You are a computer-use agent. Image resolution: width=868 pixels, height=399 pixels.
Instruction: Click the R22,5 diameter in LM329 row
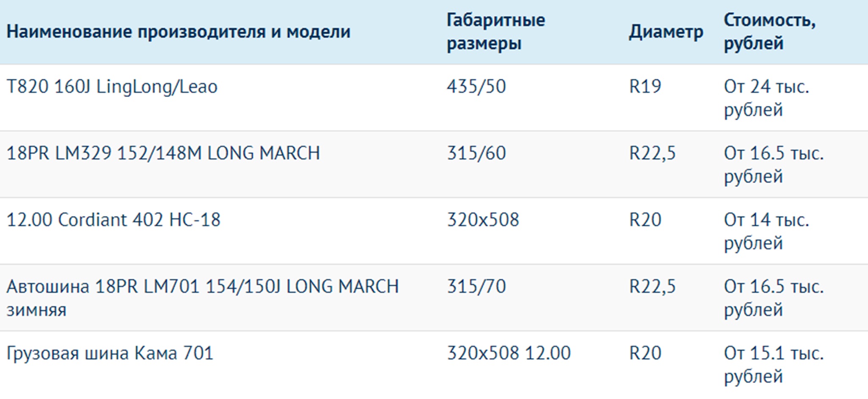click(652, 153)
